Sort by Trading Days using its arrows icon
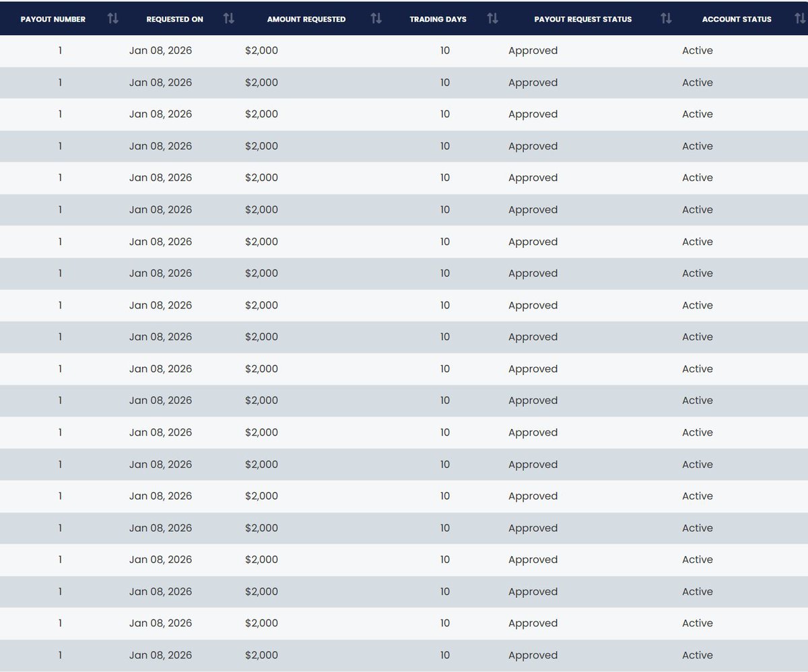The width and height of the screenshot is (808, 672). (493, 19)
